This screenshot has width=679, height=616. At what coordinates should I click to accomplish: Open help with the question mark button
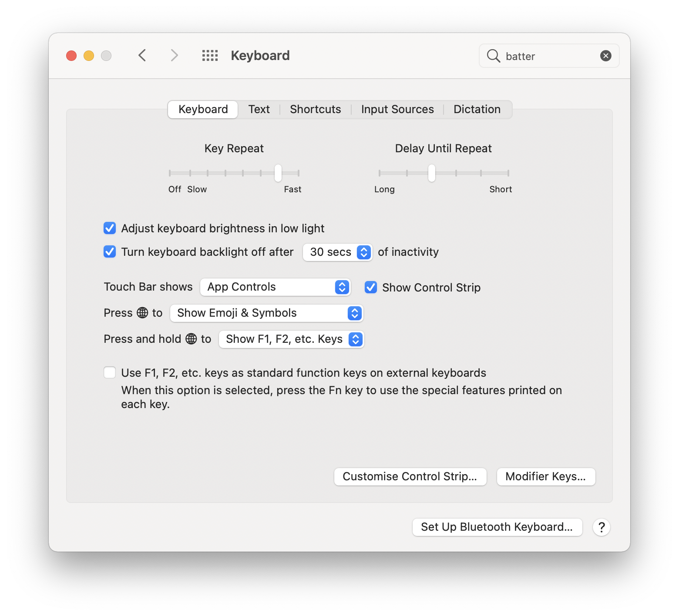(x=602, y=527)
